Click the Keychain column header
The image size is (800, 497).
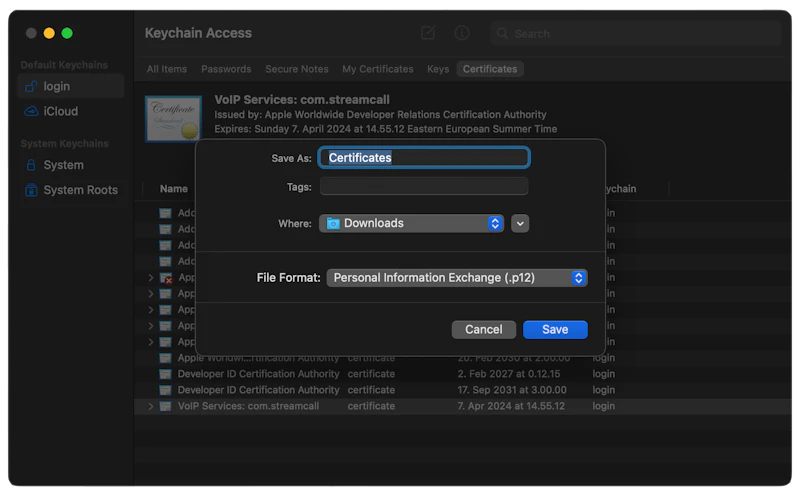pos(620,189)
